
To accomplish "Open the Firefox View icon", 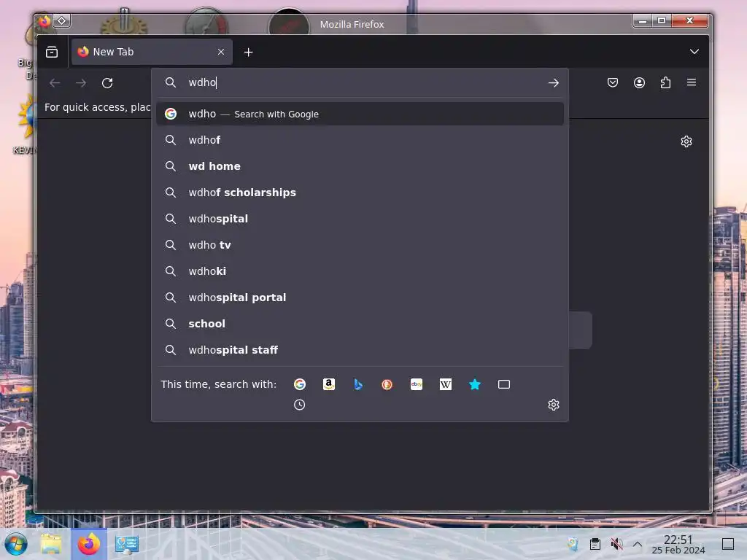I will click(52, 52).
